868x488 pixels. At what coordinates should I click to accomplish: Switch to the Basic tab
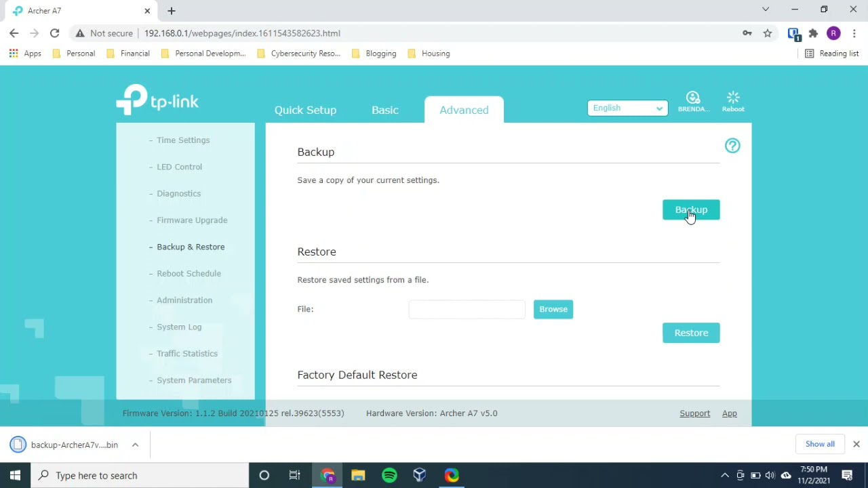tap(384, 110)
